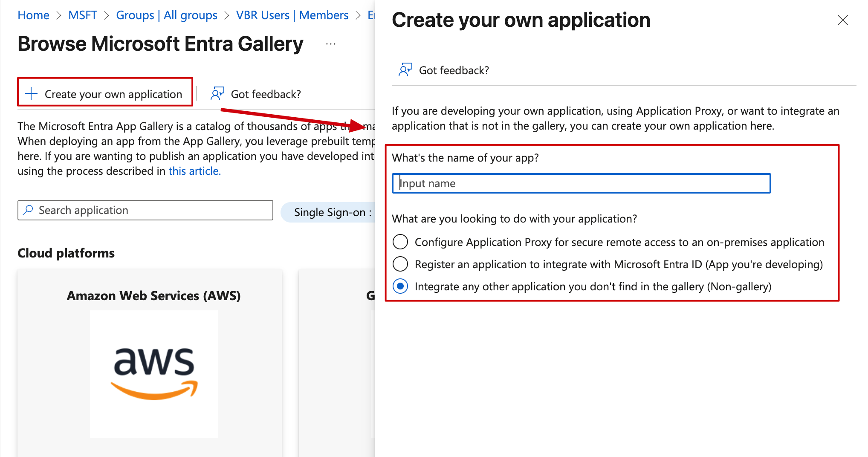Focus the app name input field
The width and height of the screenshot is (868, 457).
pyautogui.click(x=581, y=183)
